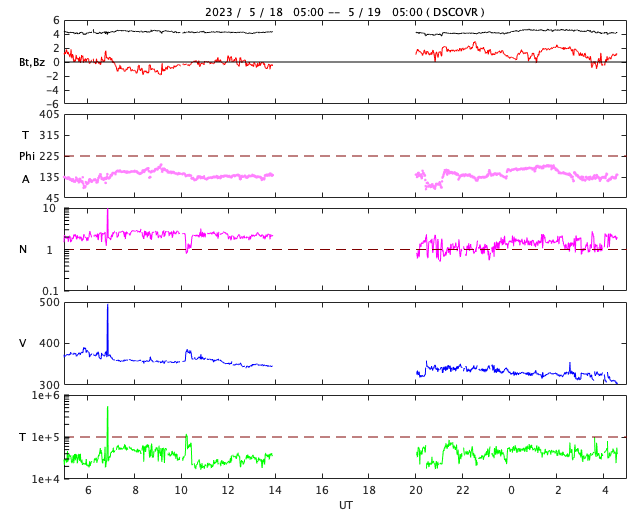Click the '8' hour tick on the UT axis
This screenshot has height=512, width=640.
135,490
